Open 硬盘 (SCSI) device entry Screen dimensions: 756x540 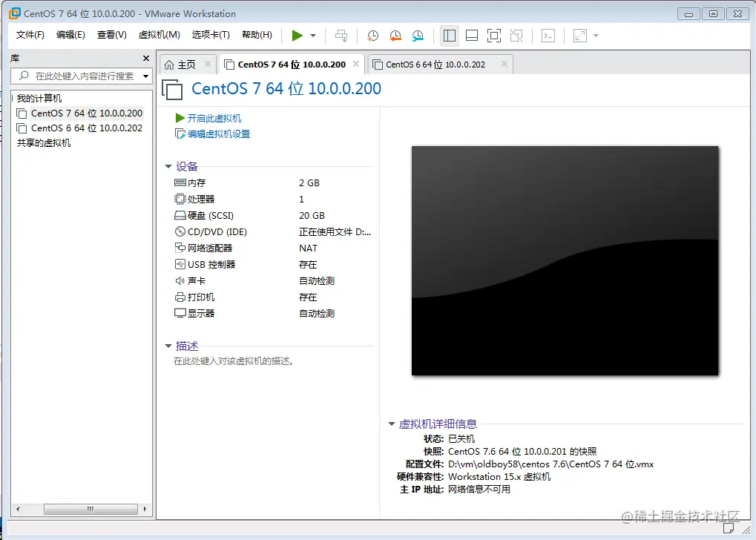click(204, 216)
